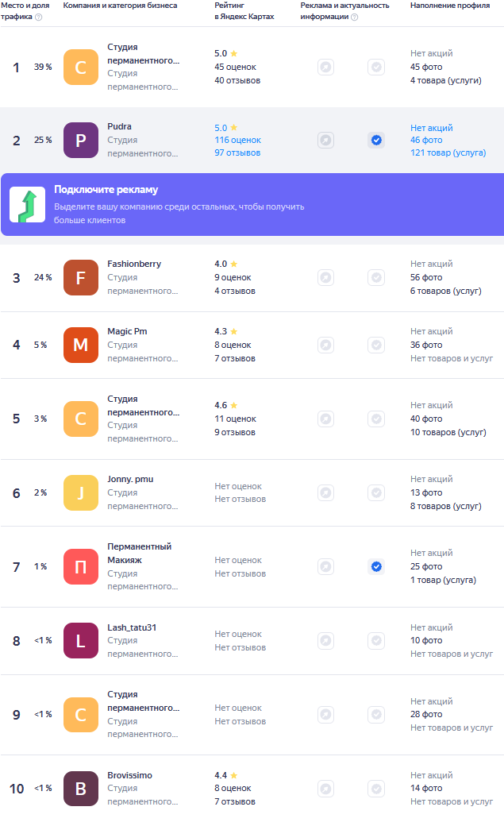This screenshot has height=826, width=504.
Task: Click the advertising status icon in rank 9 row
Action: (326, 715)
